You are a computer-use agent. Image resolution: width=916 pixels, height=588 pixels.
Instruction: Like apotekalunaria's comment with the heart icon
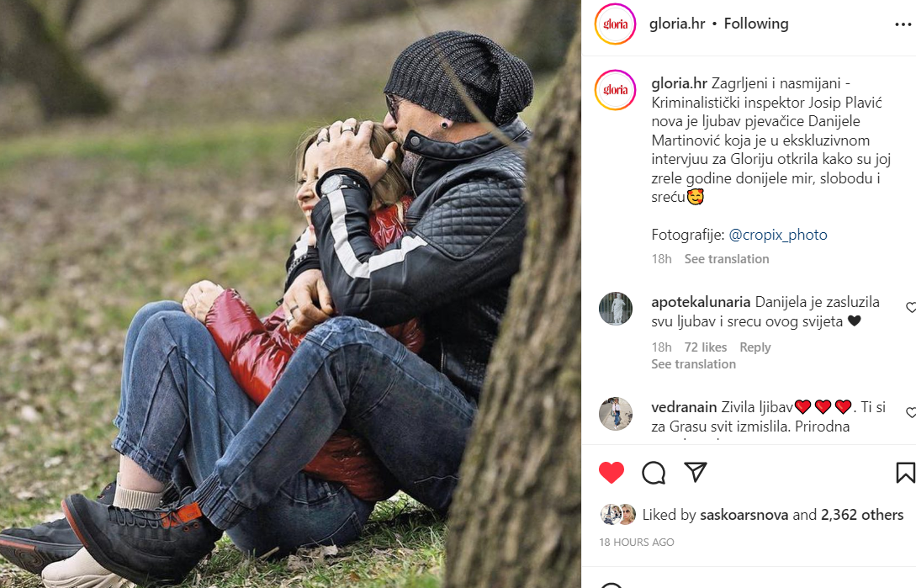click(911, 307)
